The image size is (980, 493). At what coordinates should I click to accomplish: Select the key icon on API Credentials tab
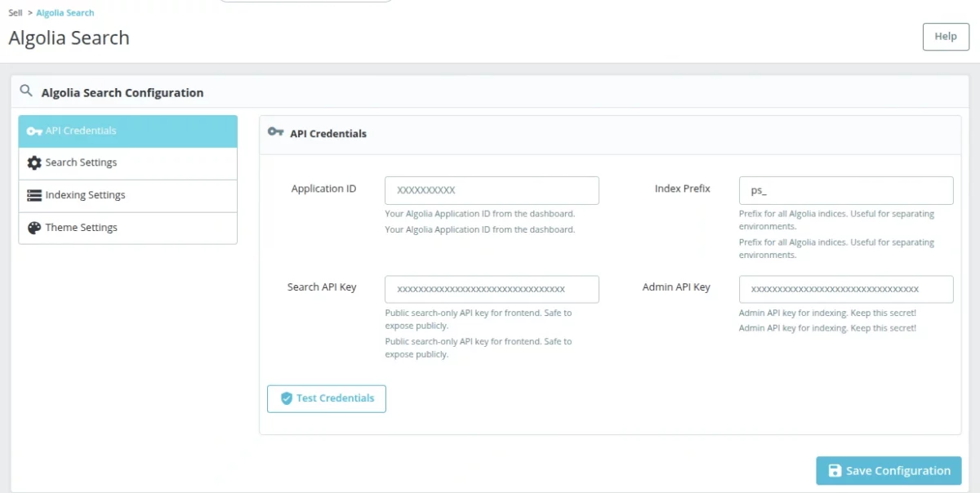click(33, 131)
